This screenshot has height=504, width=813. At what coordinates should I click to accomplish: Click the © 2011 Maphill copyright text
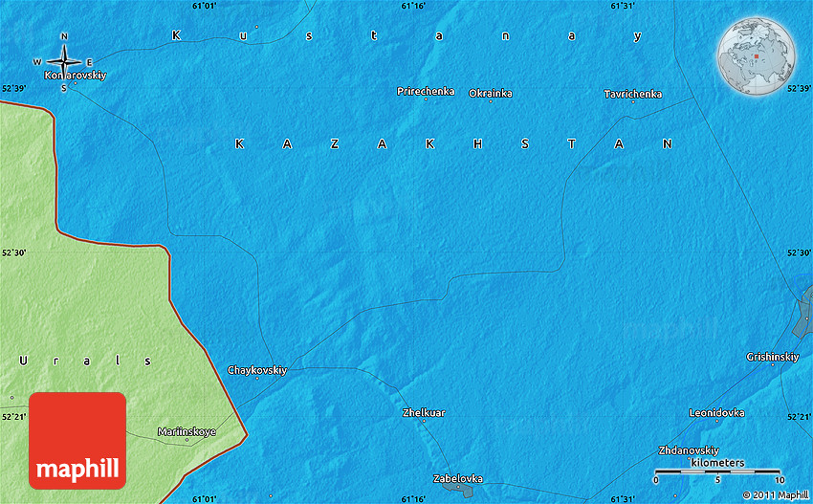[776, 495]
